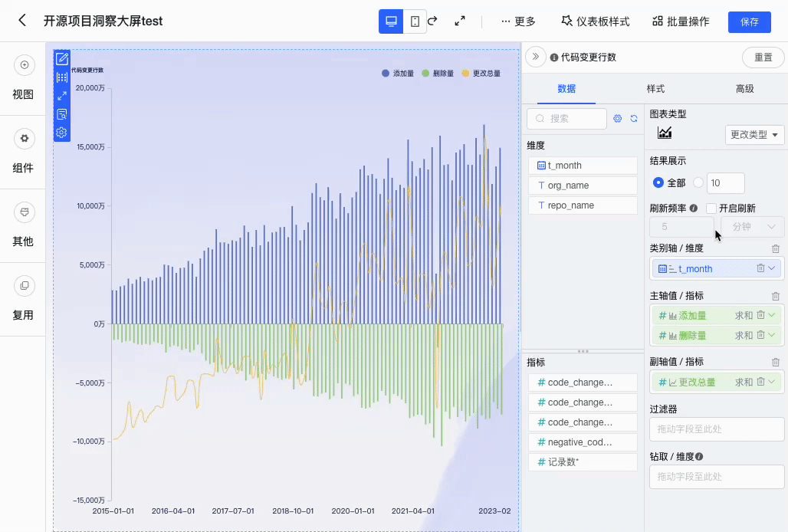Focus the 搜索 field input
This screenshot has height=532, width=788.
pos(567,119)
